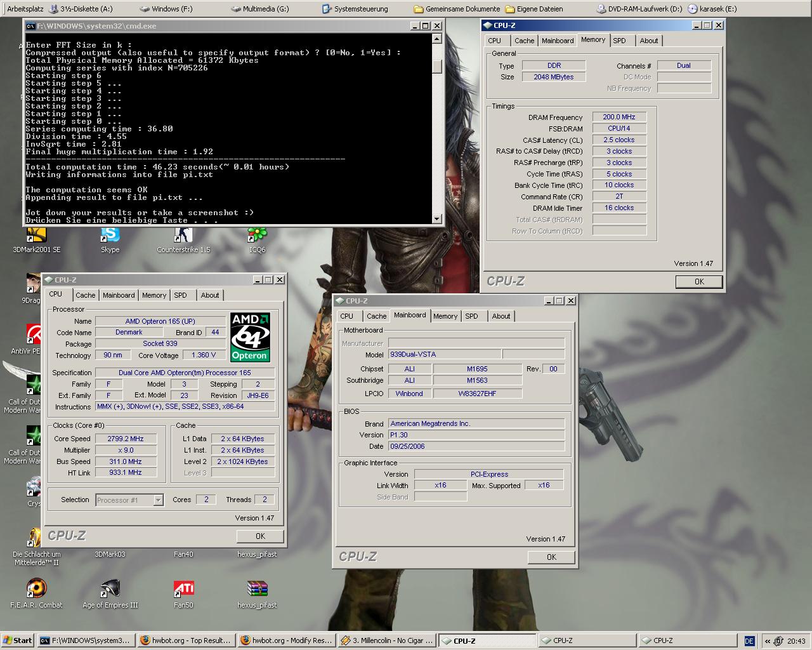Launch F.E.A.R. Combat from the desktop
Screen dimensions: 812x650
36,594
